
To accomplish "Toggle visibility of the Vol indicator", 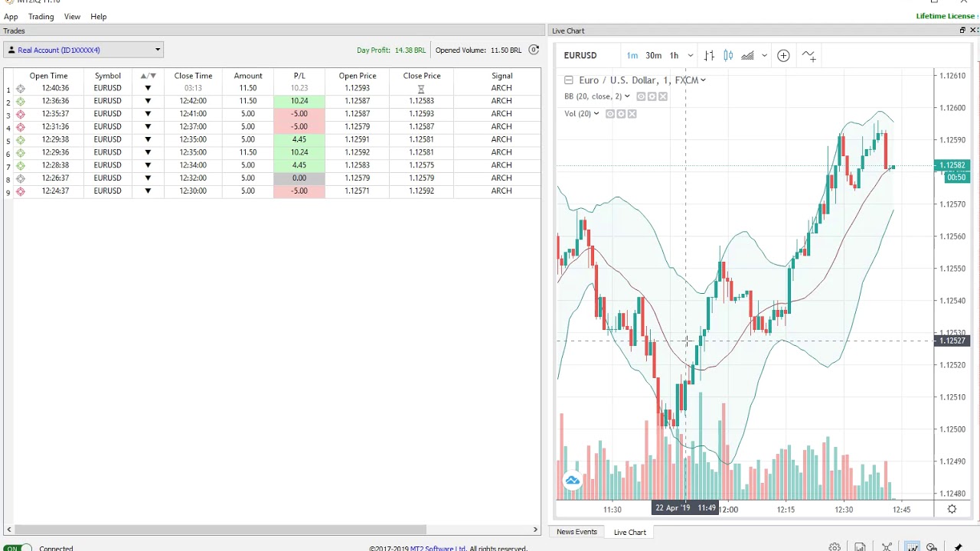I will 610,114.
